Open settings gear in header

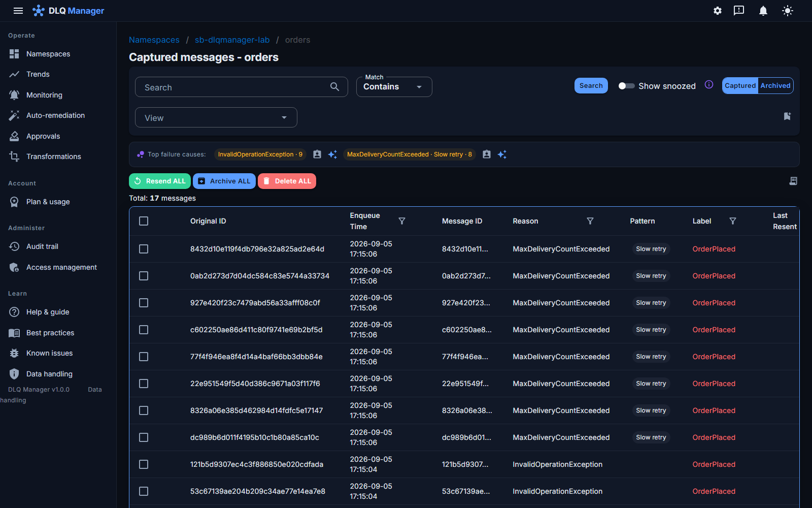[x=718, y=11]
